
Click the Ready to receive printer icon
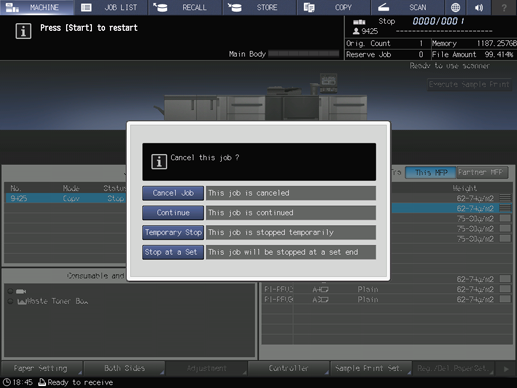[42, 382]
